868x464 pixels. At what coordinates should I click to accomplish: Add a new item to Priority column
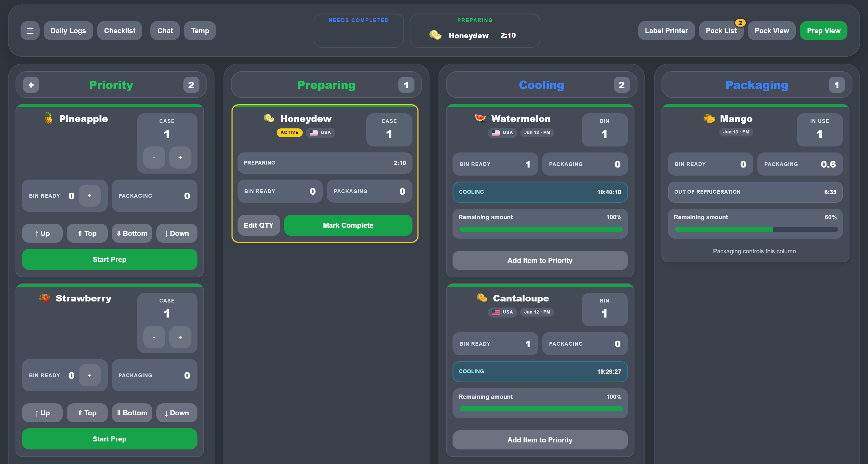pos(31,85)
